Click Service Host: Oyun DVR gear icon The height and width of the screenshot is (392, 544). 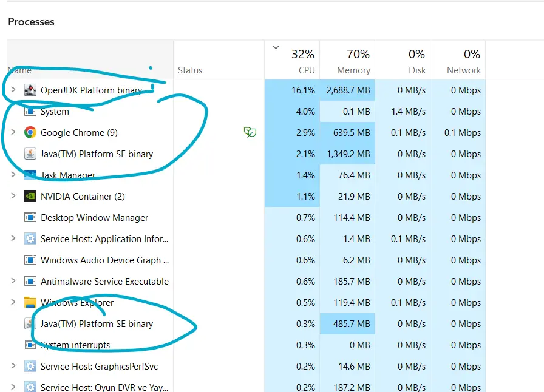[x=30, y=387]
